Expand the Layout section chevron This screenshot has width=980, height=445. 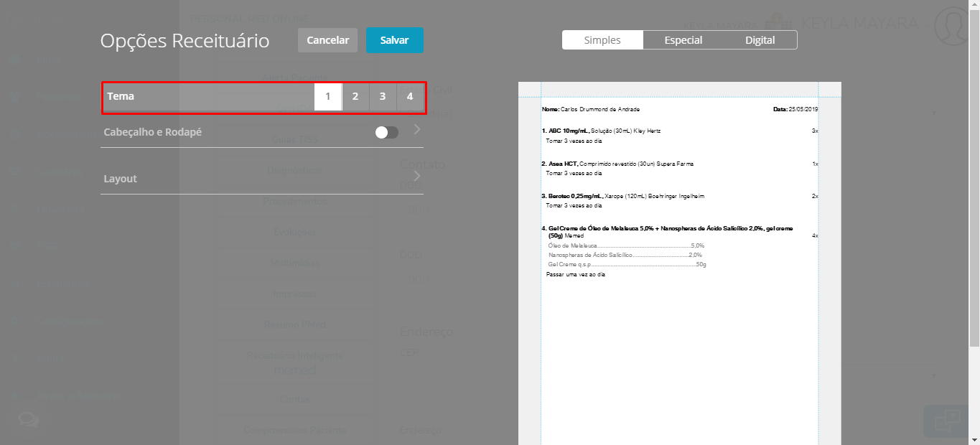[417, 176]
